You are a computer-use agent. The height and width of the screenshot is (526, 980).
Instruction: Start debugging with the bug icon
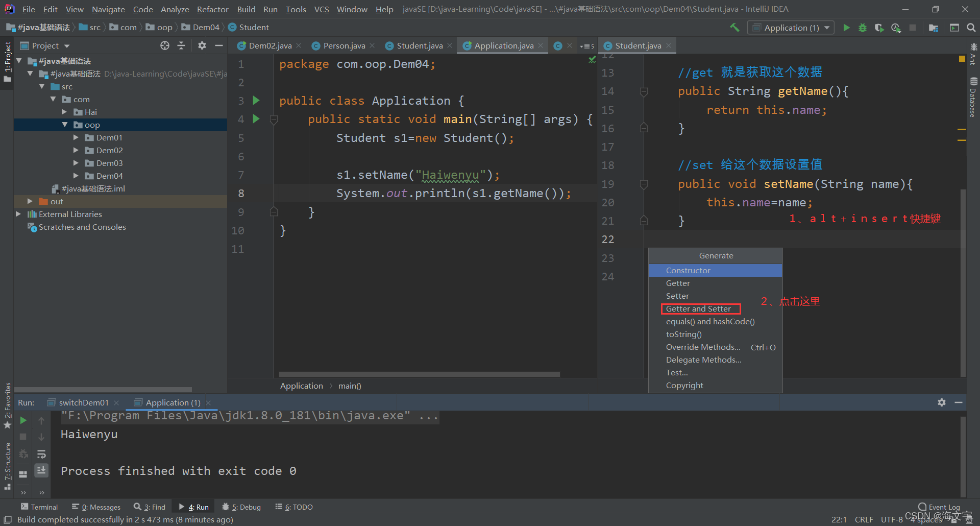[863, 28]
